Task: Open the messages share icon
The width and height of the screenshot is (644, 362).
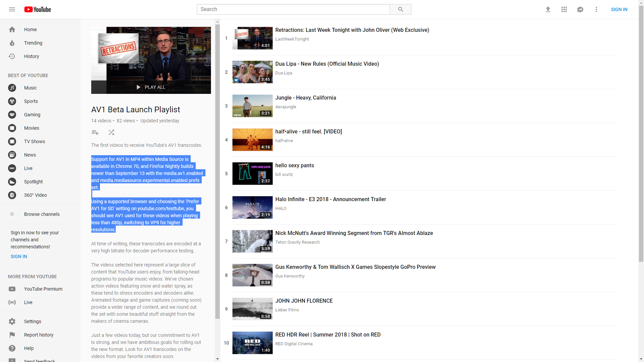Action: pos(580,9)
